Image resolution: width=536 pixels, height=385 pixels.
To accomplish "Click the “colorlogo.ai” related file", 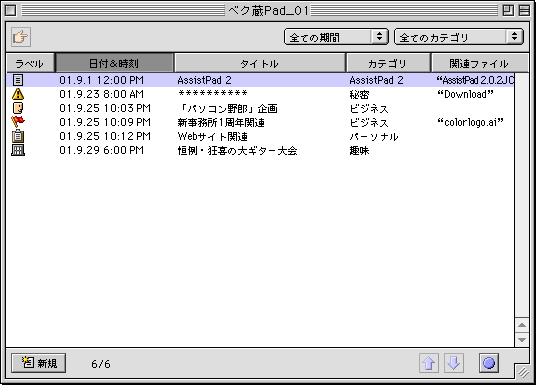I will tap(470, 122).
